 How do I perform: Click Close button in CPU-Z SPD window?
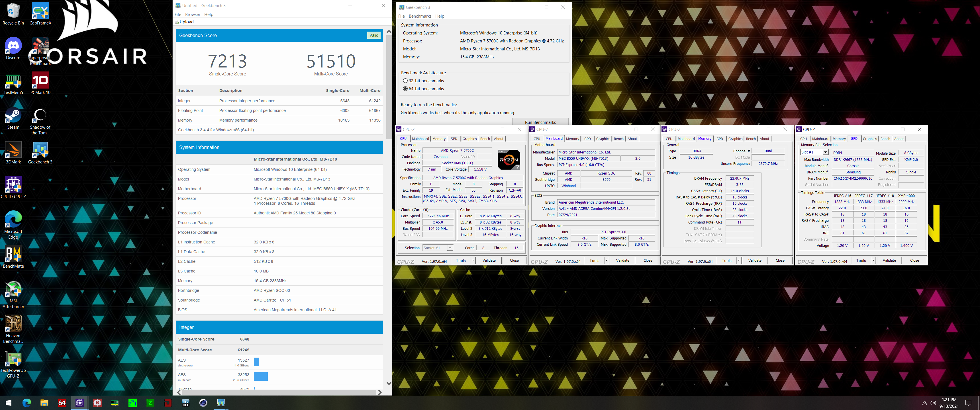tap(914, 261)
